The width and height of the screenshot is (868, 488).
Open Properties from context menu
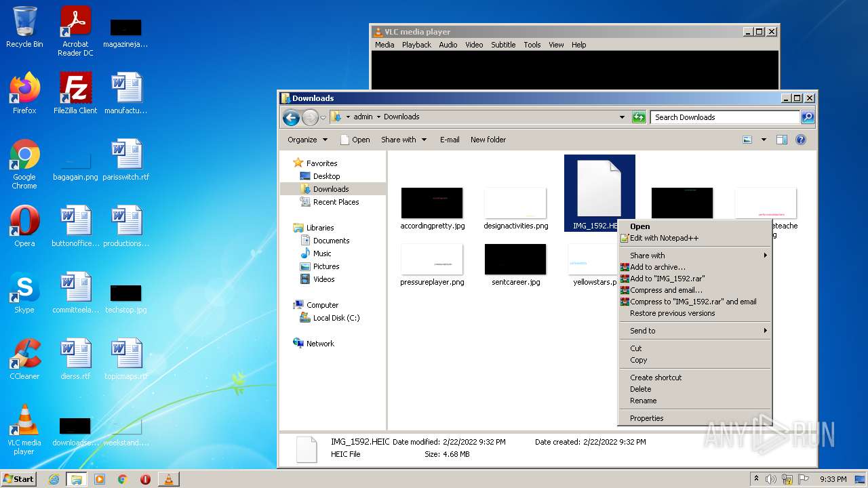click(x=694, y=418)
